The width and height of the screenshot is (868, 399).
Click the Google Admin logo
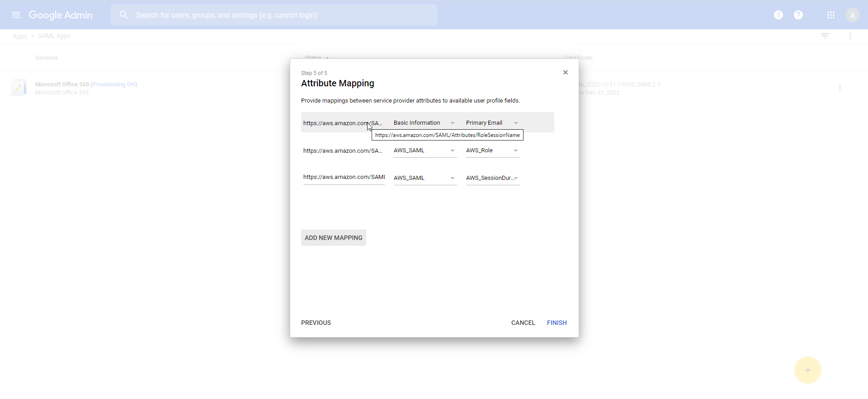point(61,15)
